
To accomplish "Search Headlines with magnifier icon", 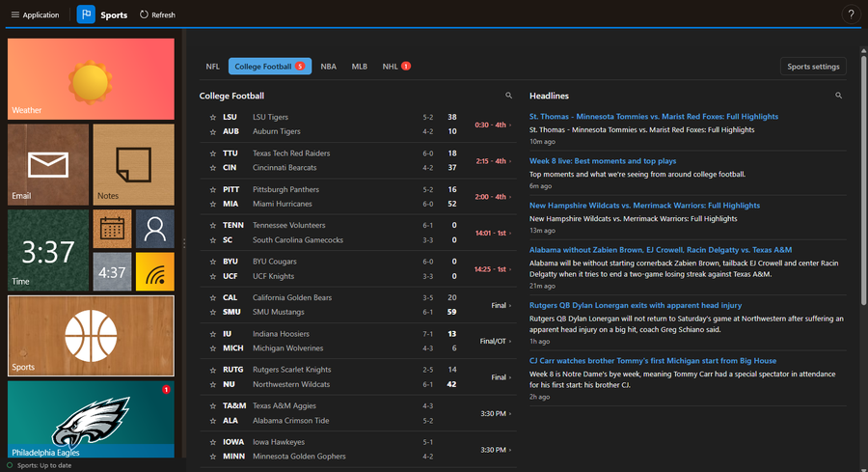I will tap(839, 96).
